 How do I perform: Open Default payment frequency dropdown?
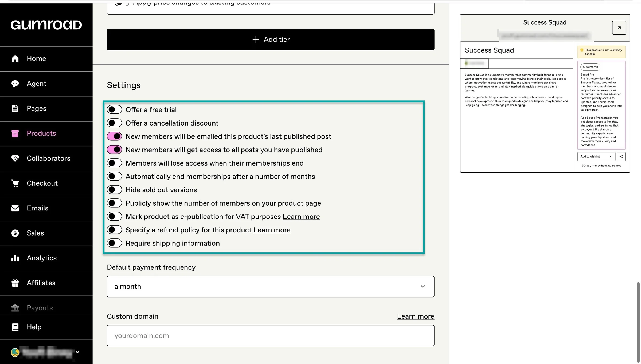click(x=271, y=287)
